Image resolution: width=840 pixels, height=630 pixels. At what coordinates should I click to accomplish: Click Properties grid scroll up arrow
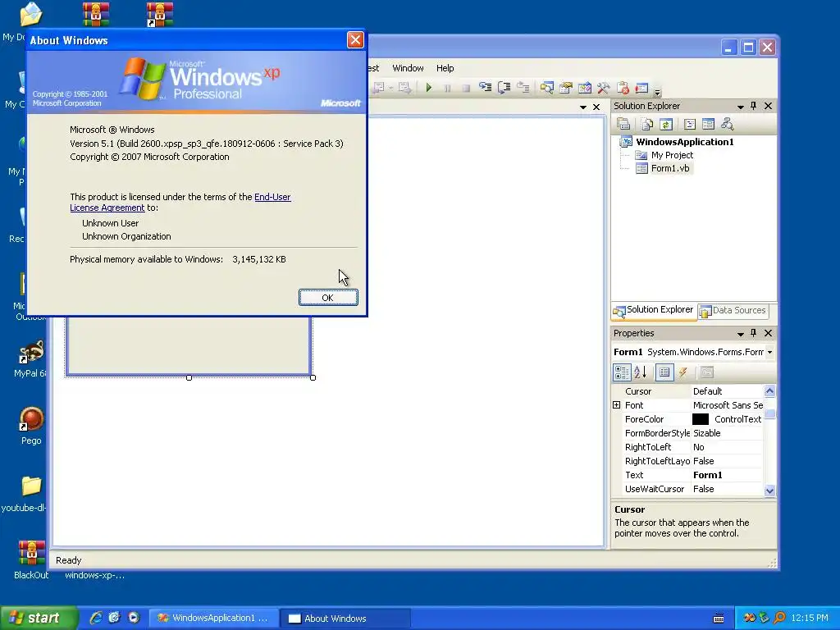[x=769, y=390]
